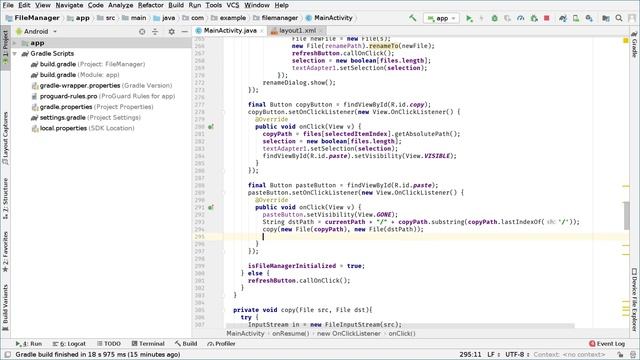Open local.properties (SDK Location)
This screenshot has height=360, width=640.
click(83, 128)
